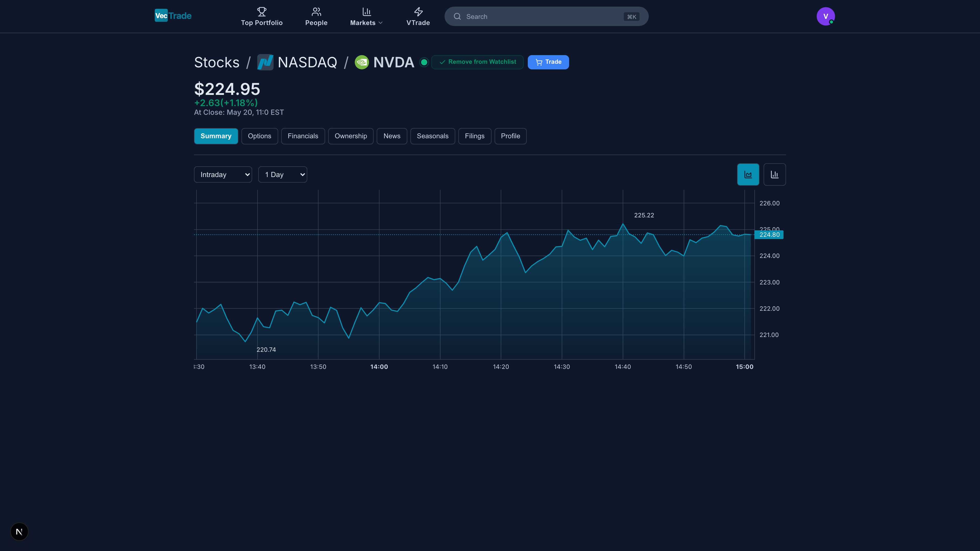This screenshot has height=551, width=980.
Task: Click the +2.63(+1.18%) change text
Action: click(226, 103)
